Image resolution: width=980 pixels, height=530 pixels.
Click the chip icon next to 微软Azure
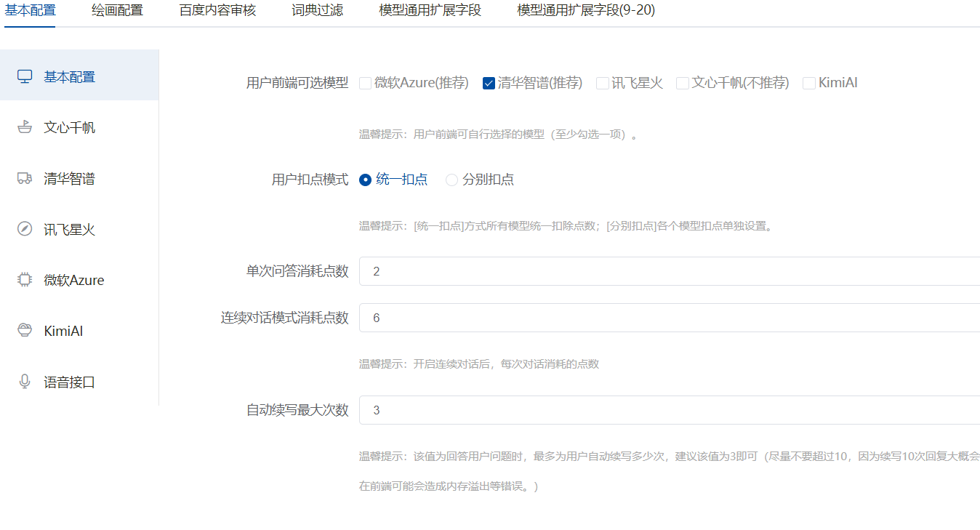pos(25,280)
